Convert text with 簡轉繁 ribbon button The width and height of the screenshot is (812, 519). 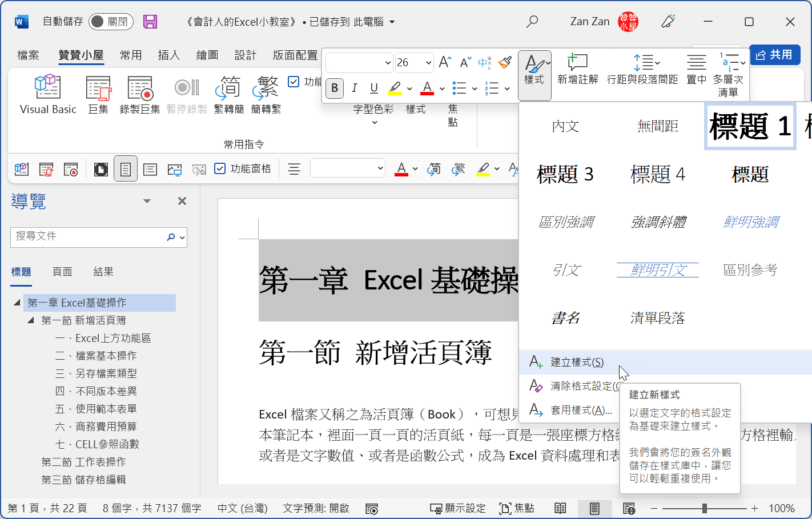267,95
